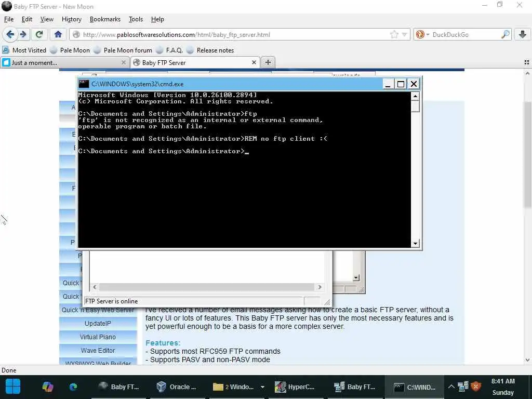Open the DuckDuckGo search engine selector
This screenshot has width=532, height=399.
click(x=422, y=34)
